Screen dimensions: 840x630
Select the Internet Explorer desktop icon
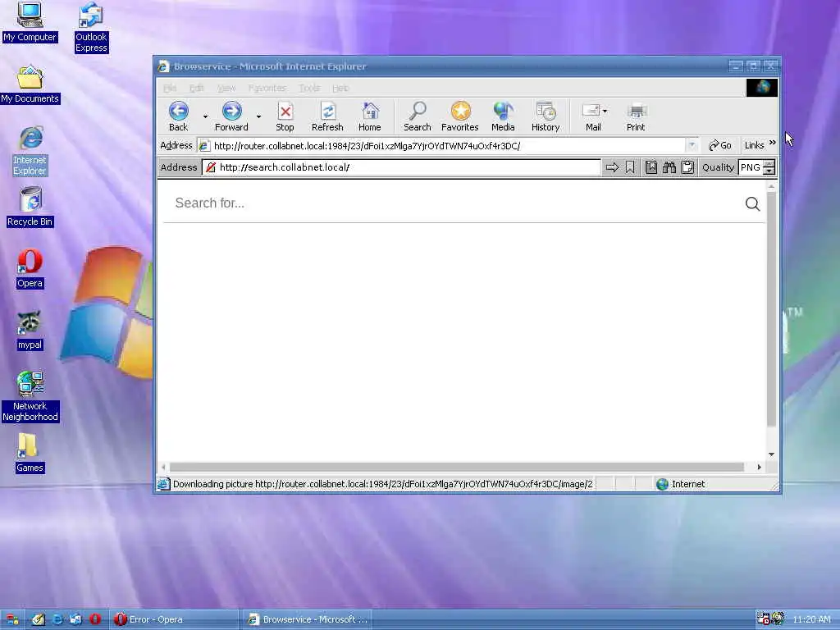30,151
